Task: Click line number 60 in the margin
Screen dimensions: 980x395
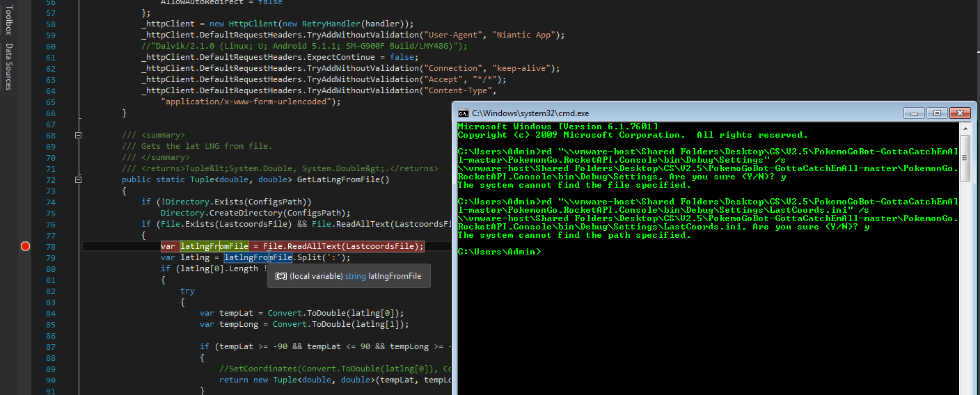Action: tap(51, 46)
